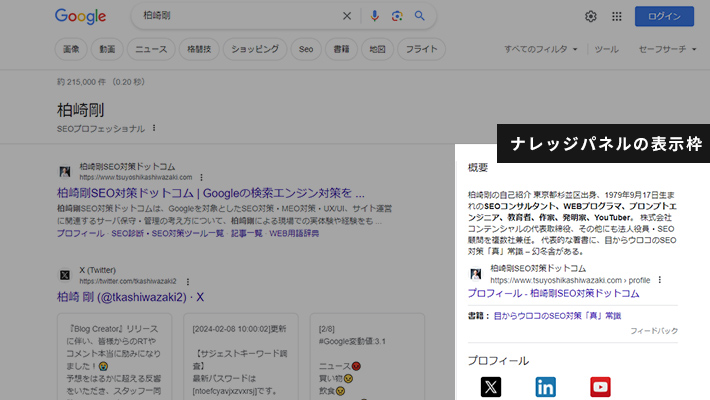Select the 地図 filter chip
This screenshot has height=400, width=710.
[378, 49]
